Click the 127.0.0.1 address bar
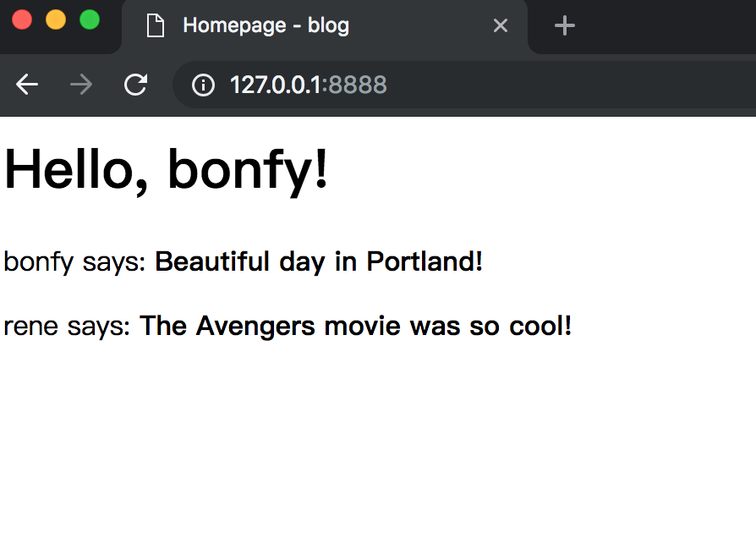The height and width of the screenshot is (533, 756). (x=275, y=85)
